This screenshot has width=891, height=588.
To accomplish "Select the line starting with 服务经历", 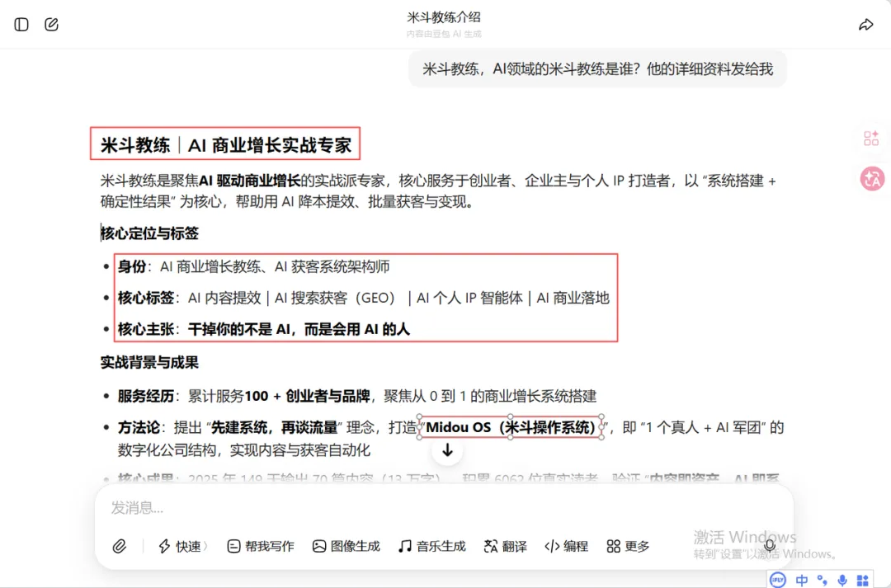I will [x=357, y=396].
